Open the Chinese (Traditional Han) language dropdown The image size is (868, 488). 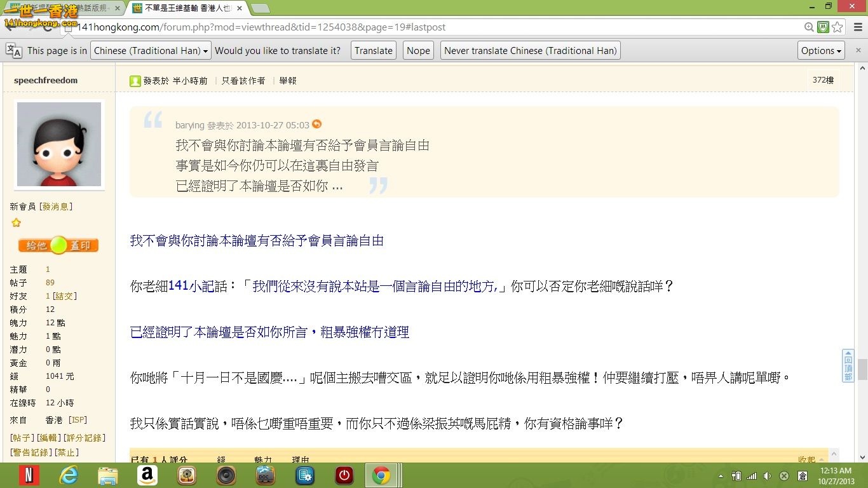151,51
